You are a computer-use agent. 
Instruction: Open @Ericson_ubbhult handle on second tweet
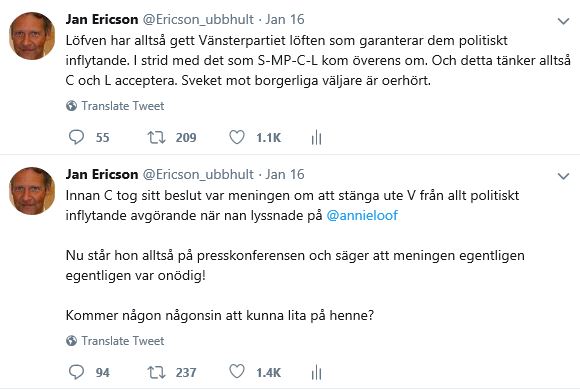[198, 175]
